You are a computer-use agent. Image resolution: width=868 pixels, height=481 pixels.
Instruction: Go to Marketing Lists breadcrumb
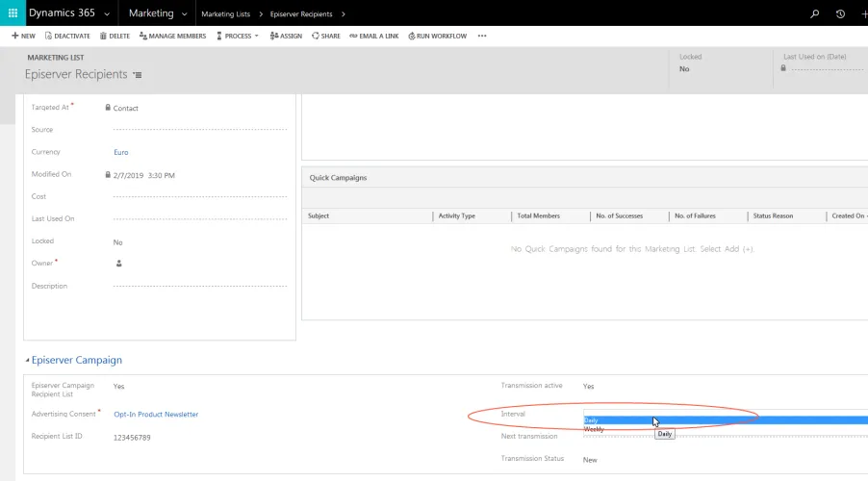pyautogui.click(x=225, y=13)
